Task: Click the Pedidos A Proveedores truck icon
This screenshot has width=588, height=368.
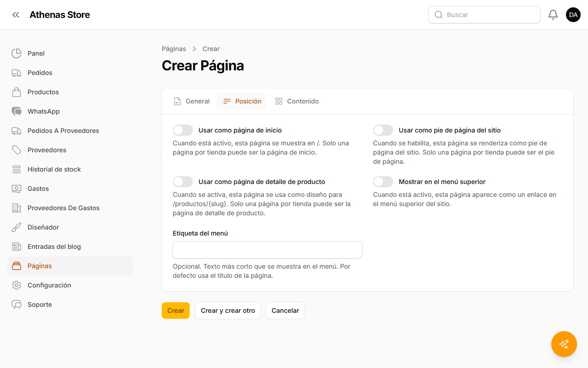Action: pos(17,131)
